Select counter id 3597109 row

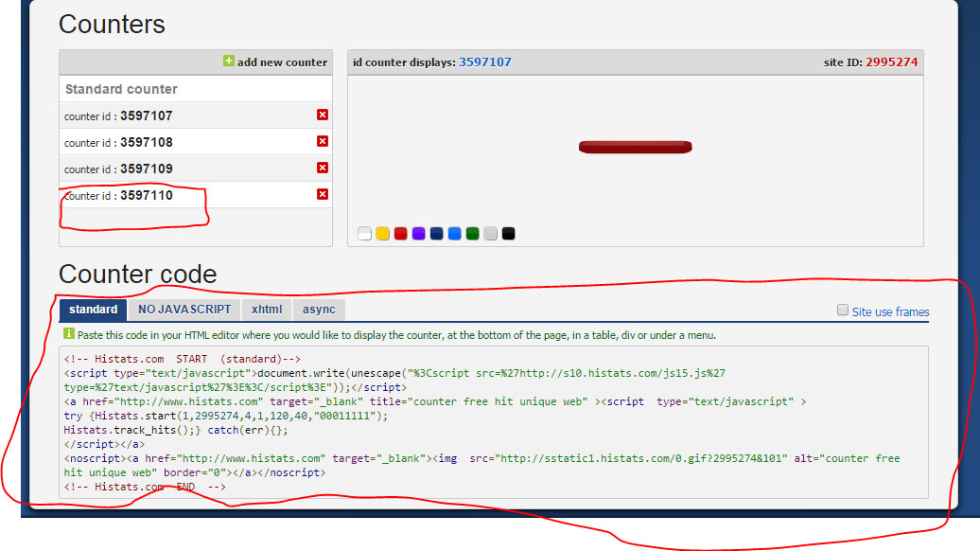click(196, 169)
